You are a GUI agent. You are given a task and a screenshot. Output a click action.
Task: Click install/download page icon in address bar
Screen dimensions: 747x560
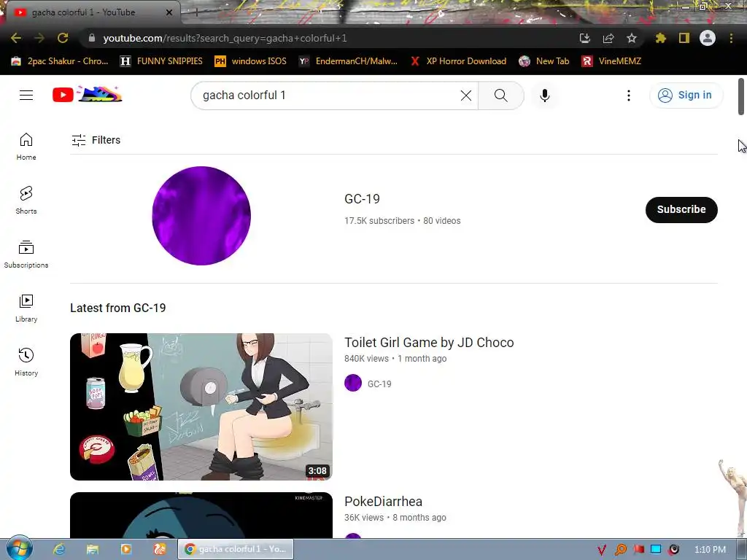584,38
